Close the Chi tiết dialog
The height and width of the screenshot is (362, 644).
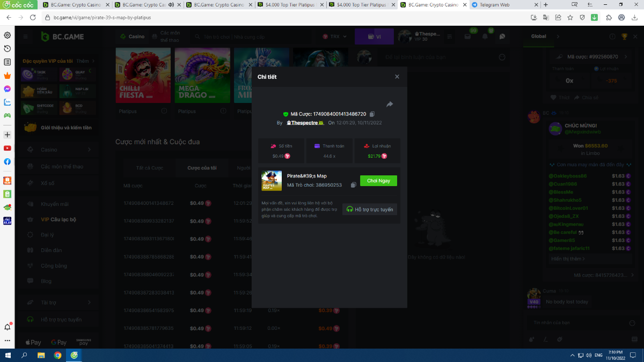(x=397, y=77)
